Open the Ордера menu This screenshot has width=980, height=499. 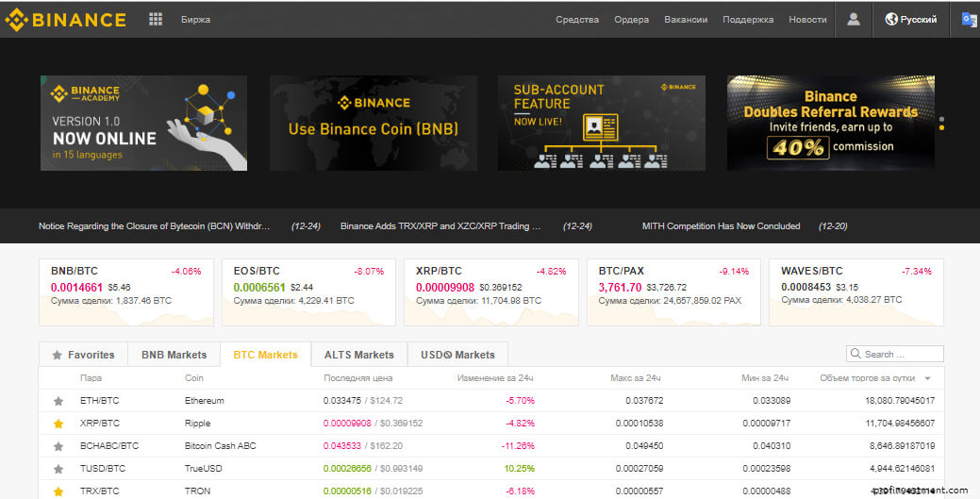[631, 20]
